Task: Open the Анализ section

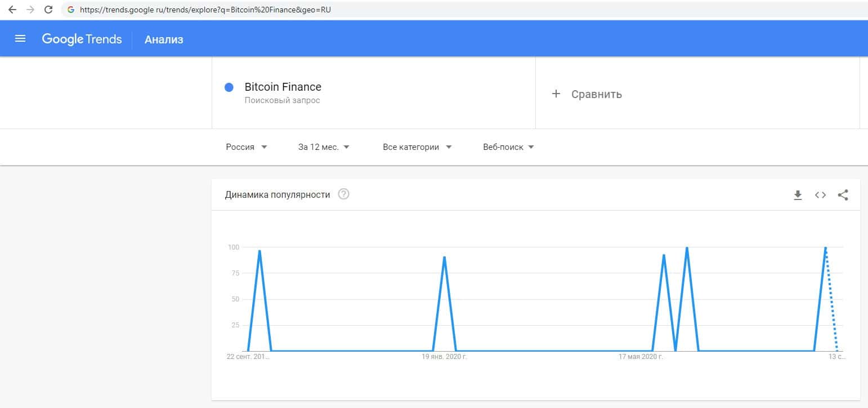Action: (164, 39)
